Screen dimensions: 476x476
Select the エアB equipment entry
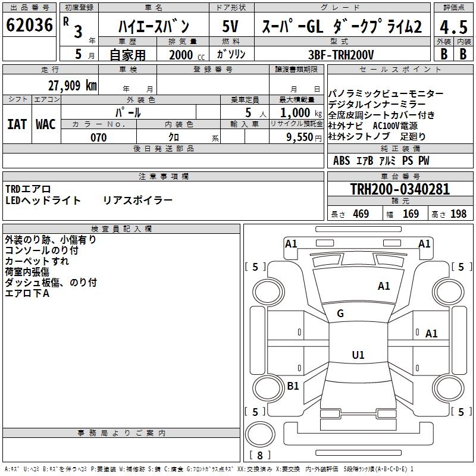(364, 161)
